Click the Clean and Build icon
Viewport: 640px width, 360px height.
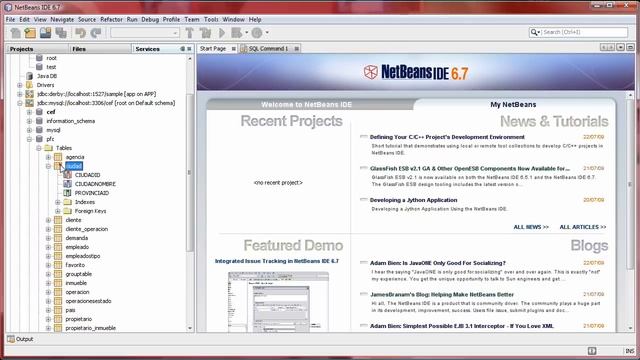point(205,33)
